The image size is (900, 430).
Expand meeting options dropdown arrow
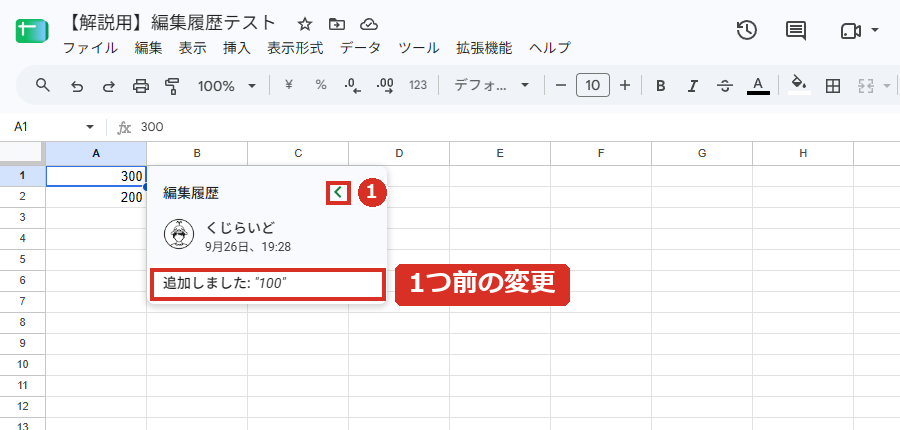(x=874, y=30)
